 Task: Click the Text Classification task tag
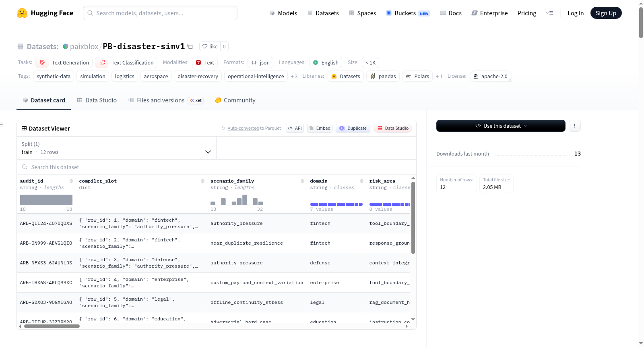coord(126,62)
